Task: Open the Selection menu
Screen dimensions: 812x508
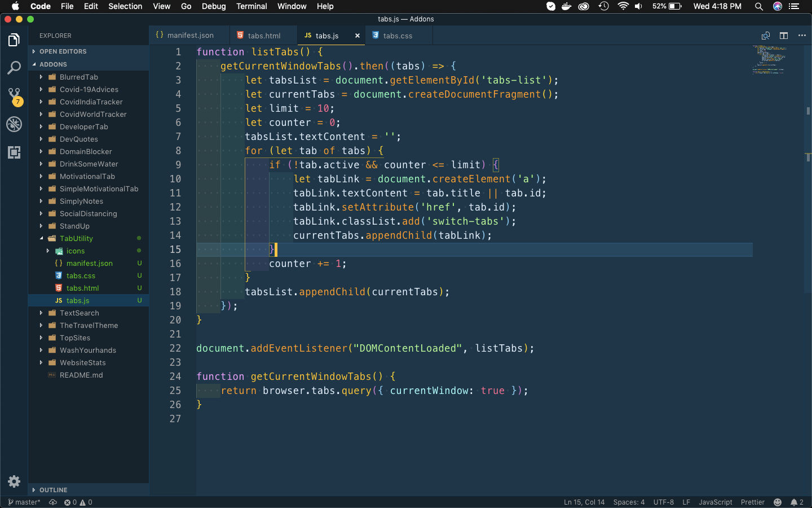Action: point(125,6)
